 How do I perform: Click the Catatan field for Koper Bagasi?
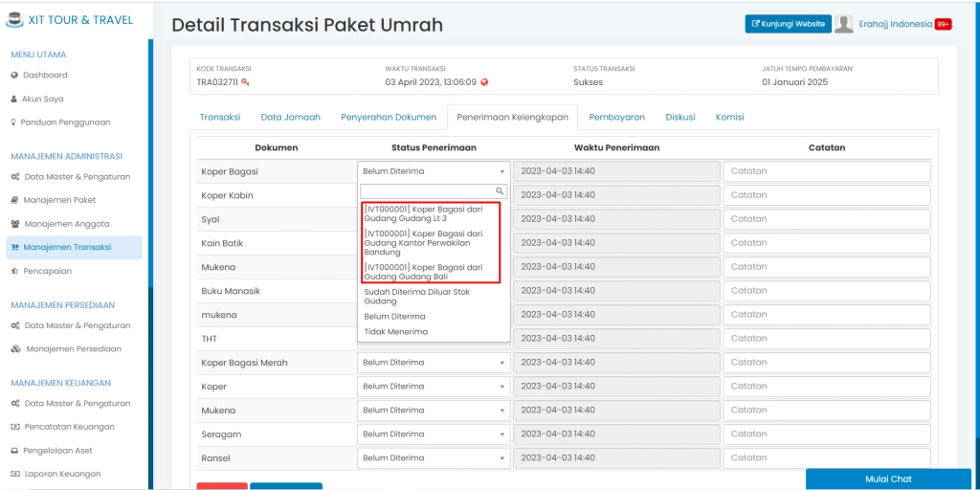827,171
